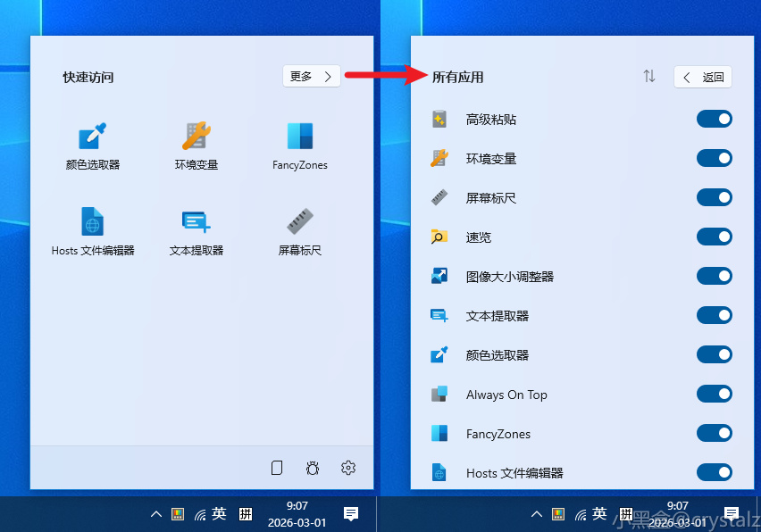The image size is (761, 532).
Task: Click the bug report icon
Action: (x=313, y=468)
